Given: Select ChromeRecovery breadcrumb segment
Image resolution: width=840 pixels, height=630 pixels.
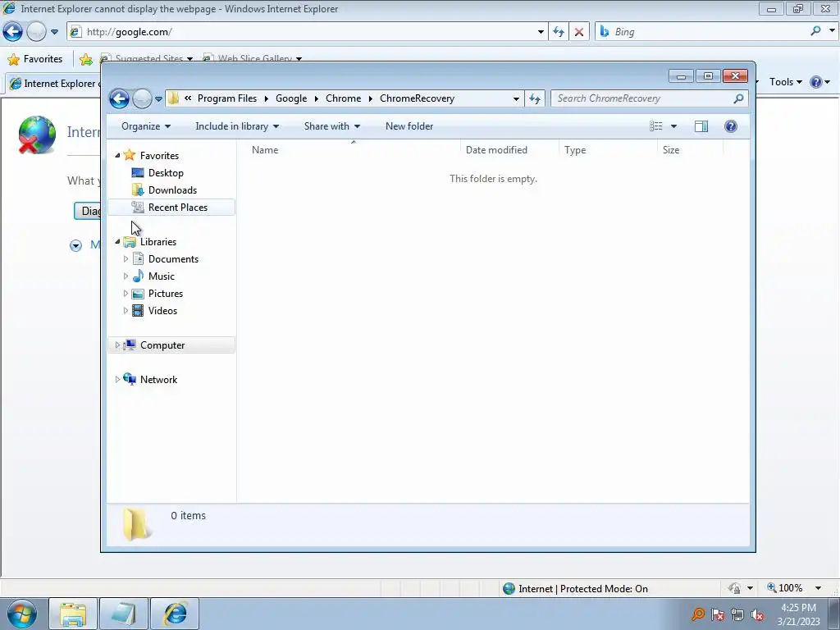Looking at the screenshot, I should pyautogui.click(x=417, y=98).
